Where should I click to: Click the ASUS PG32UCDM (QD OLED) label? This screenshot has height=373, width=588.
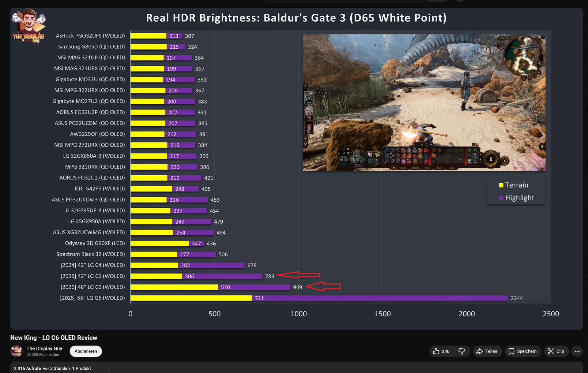pyautogui.click(x=90, y=123)
